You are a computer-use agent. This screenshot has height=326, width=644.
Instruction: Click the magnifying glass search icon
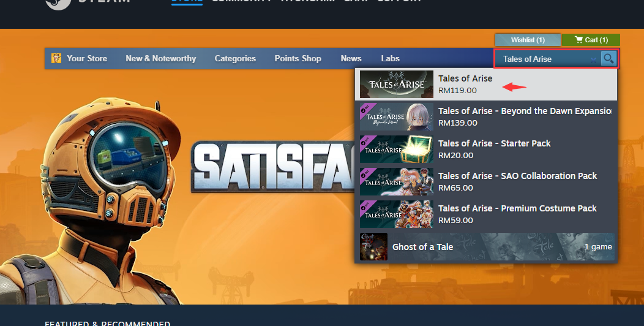[x=608, y=58]
